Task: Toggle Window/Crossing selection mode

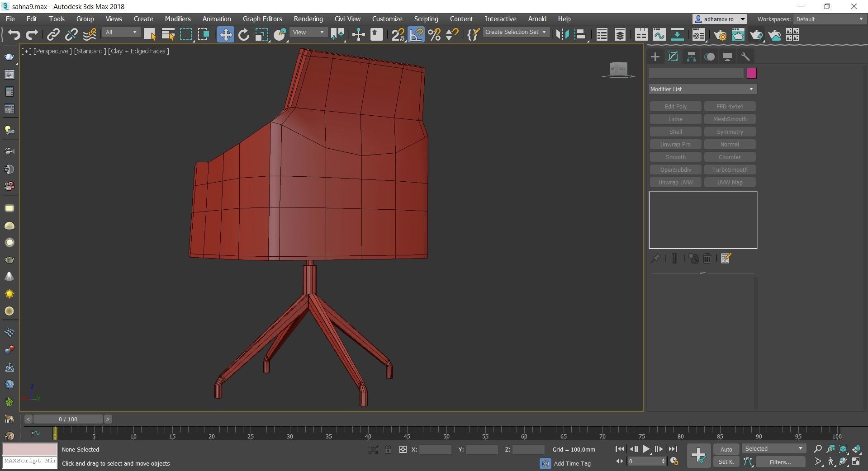Action: 204,35
